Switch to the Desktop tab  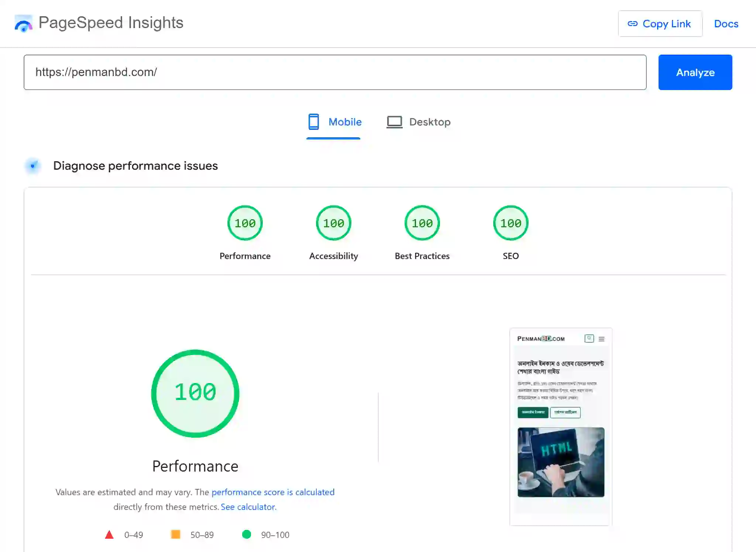419,122
